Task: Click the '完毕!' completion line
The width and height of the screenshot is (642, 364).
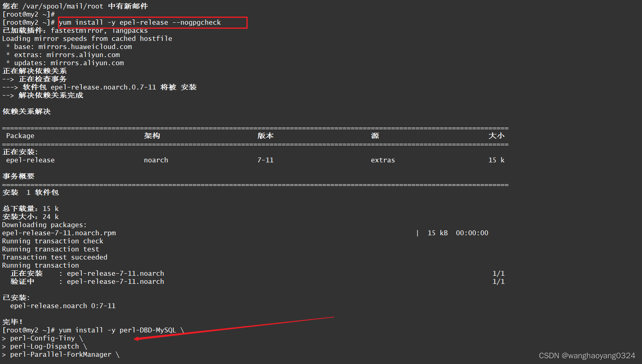Action: (x=13, y=322)
